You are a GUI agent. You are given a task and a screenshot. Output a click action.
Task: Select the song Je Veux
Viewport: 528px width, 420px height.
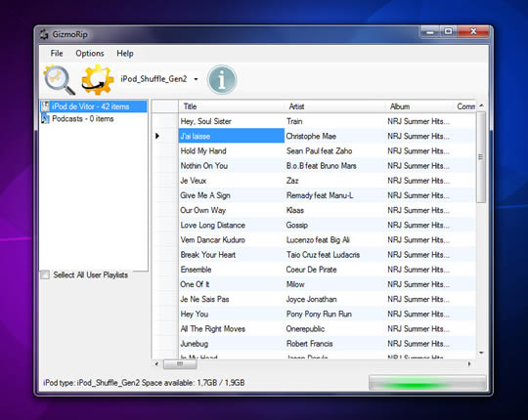pos(231,181)
